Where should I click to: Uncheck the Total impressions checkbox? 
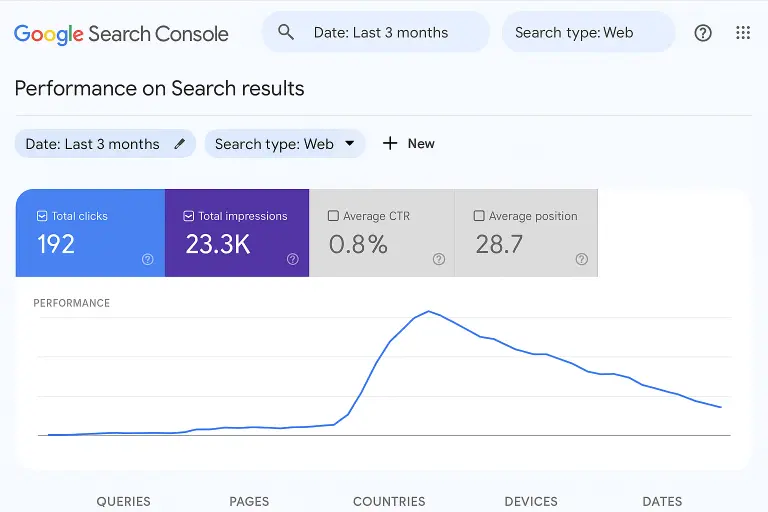pyautogui.click(x=189, y=216)
